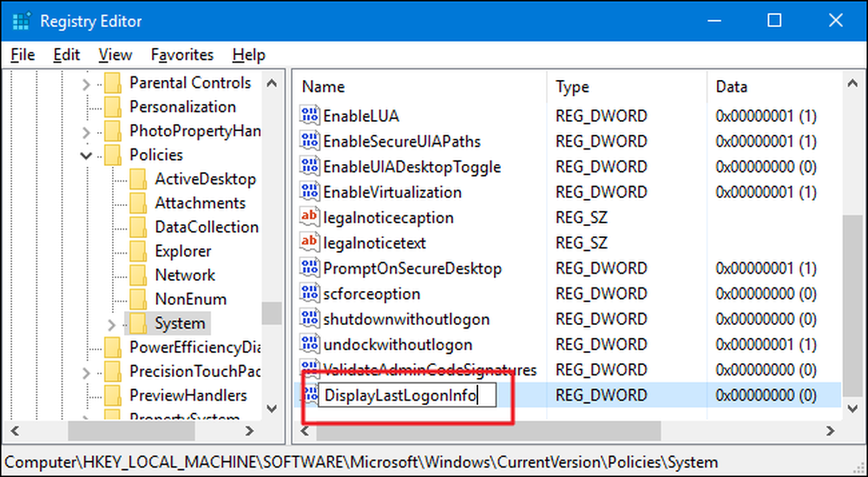Open the Edit menu
Viewport: 868px width, 477px height.
coord(67,55)
